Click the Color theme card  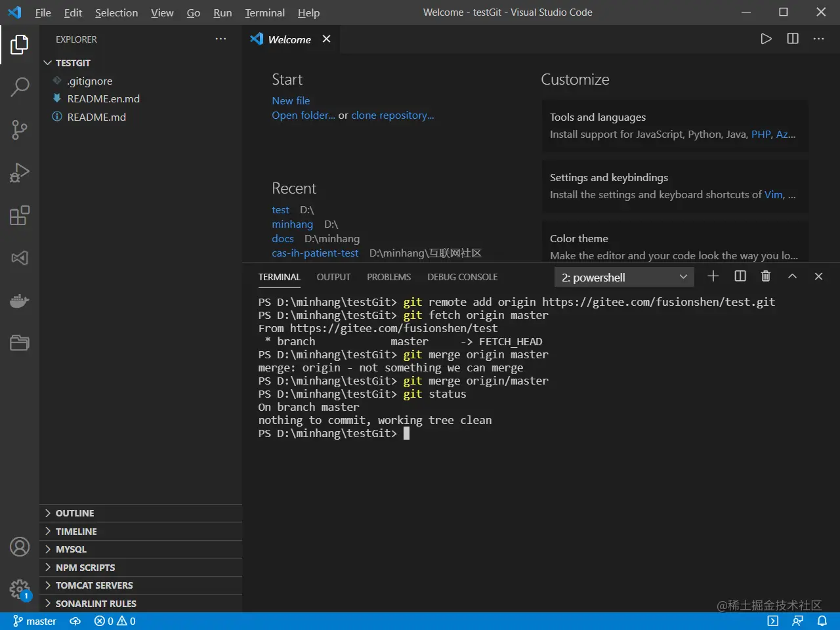(x=675, y=242)
